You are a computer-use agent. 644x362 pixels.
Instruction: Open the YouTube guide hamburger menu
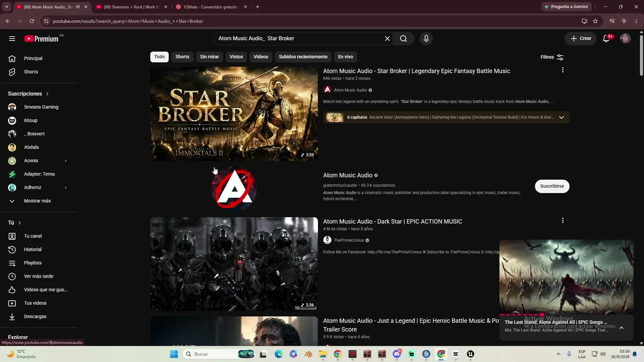tap(12, 39)
